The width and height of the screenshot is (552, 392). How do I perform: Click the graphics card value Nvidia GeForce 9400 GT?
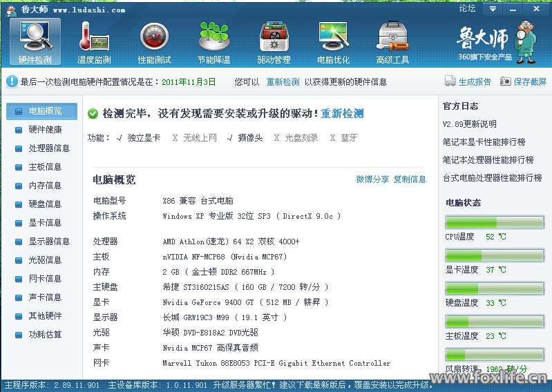[245, 302]
